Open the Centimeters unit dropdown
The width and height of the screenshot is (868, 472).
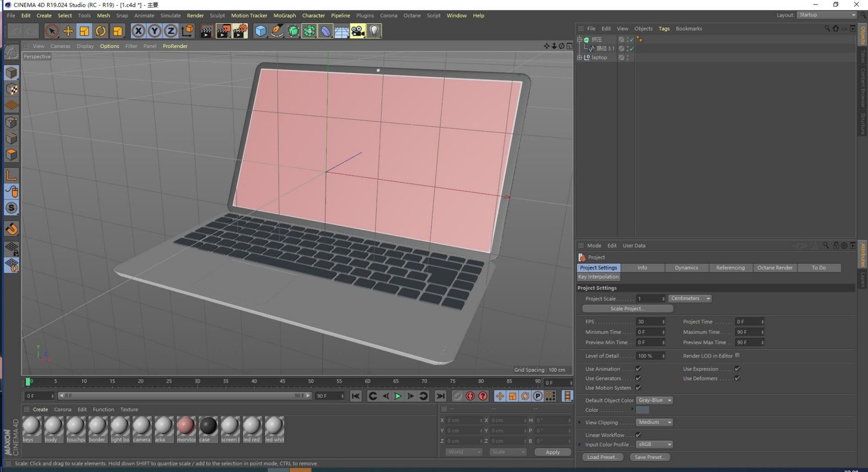[x=690, y=298]
